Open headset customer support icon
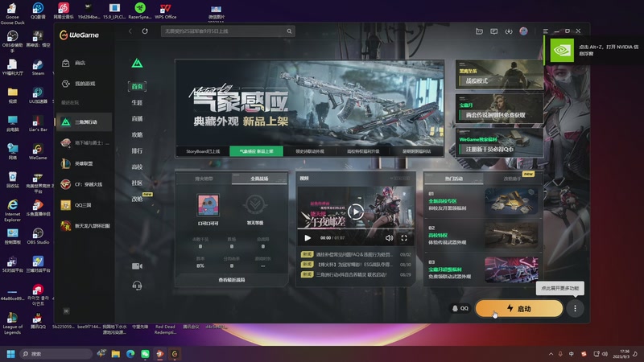Image resolution: width=644 pixels, height=362 pixels. [137, 286]
